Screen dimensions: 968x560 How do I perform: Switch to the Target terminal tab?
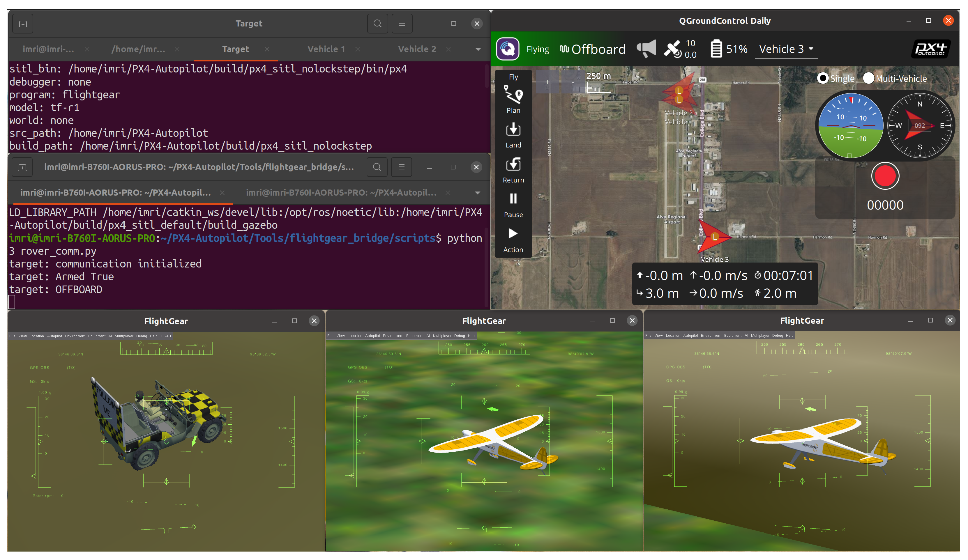(236, 49)
